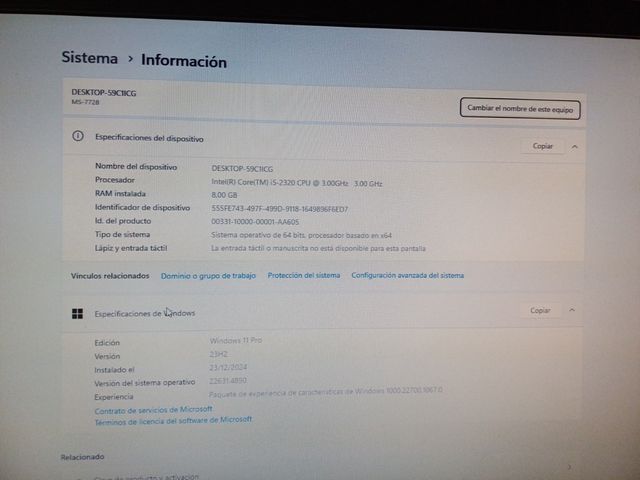Select the '8,00 GB' RAM value
The height and width of the screenshot is (480, 640).
224,195
